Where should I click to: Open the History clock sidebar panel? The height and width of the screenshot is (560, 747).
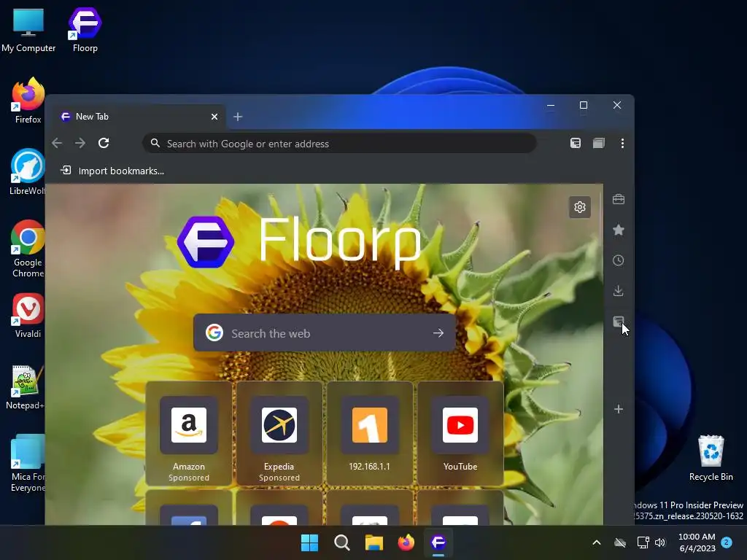pos(619,260)
